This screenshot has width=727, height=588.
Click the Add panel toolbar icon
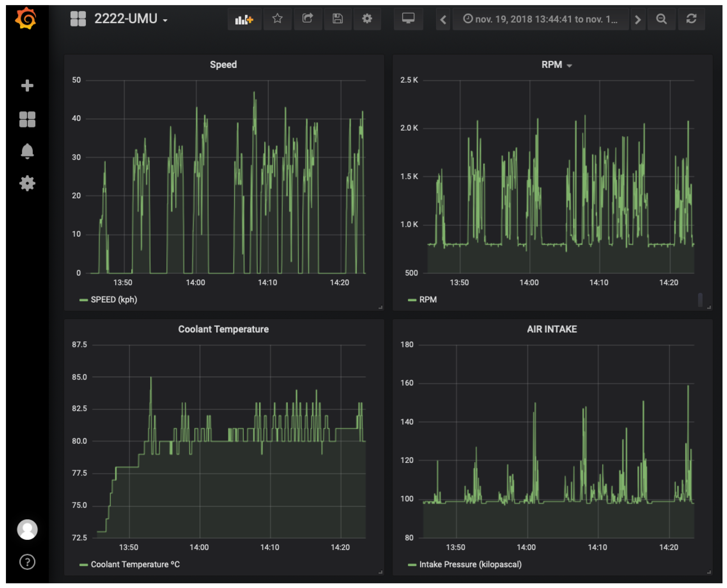click(x=244, y=19)
